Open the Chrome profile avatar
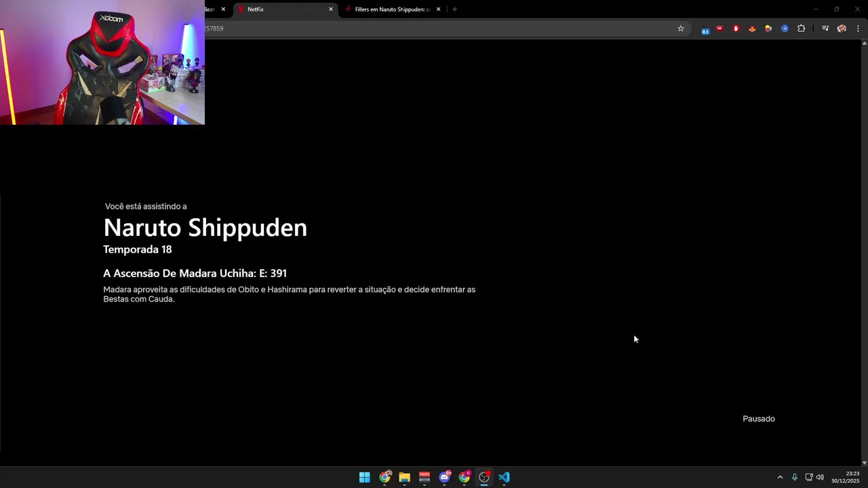The width and height of the screenshot is (868, 488). [x=842, y=28]
